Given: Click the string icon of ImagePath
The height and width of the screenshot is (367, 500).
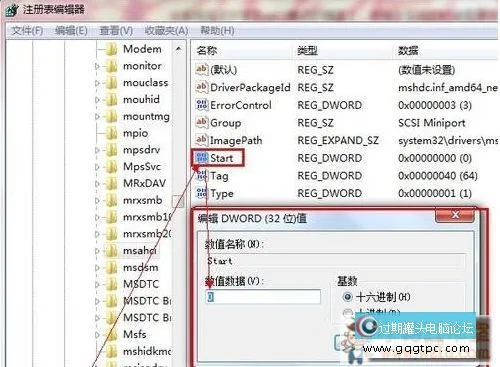Looking at the screenshot, I should click(x=202, y=140).
